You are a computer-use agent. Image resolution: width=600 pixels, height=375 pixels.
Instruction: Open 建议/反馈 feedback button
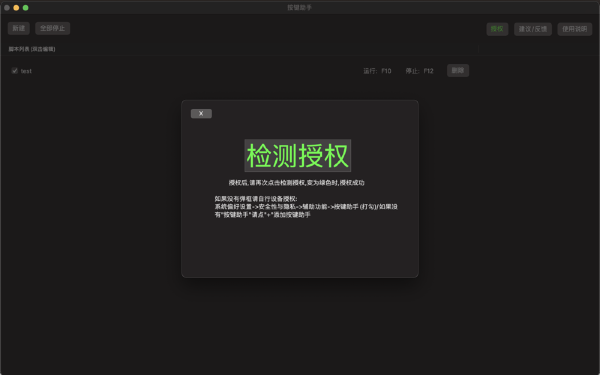pyautogui.click(x=533, y=29)
